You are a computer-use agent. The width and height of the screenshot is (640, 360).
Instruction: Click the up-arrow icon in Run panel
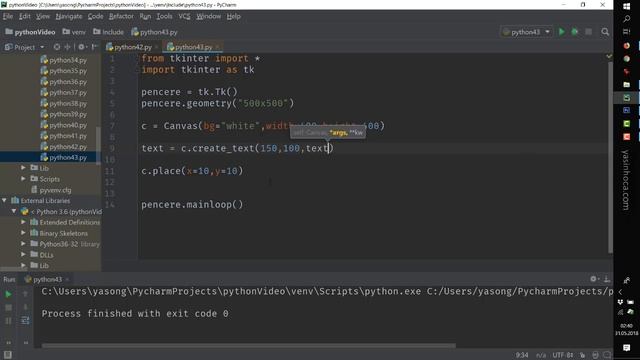(25, 294)
